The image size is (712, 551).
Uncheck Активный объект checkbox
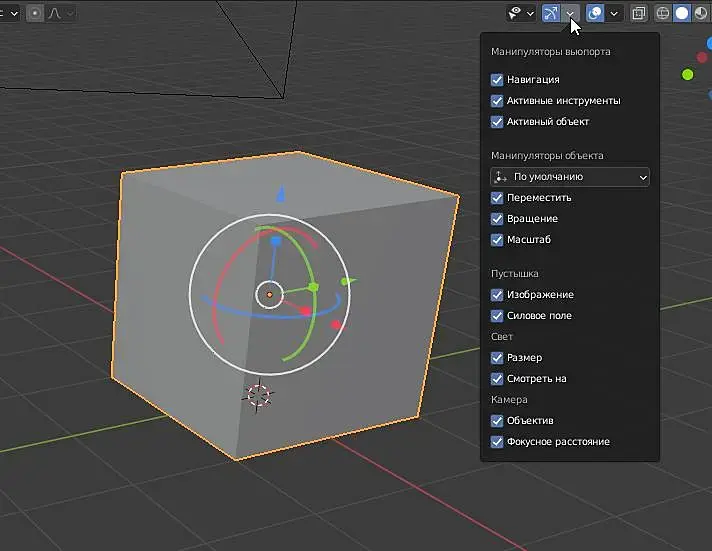click(497, 121)
